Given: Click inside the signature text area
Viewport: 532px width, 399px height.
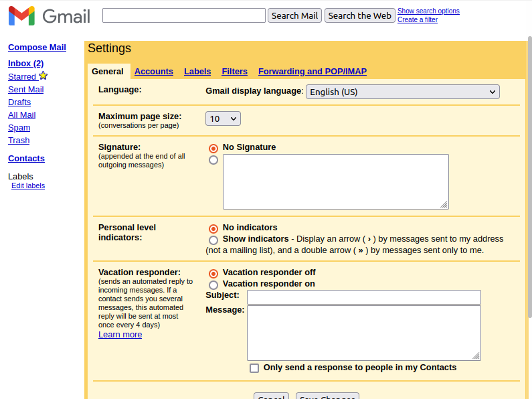Looking at the screenshot, I should point(336,182).
